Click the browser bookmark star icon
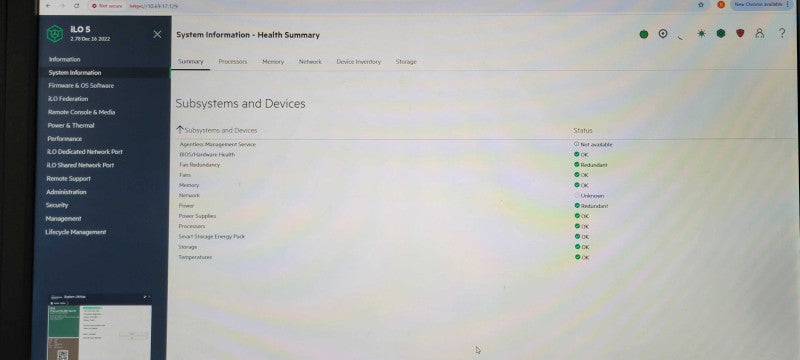The width and height of the screenshot is (800, 360). coord(701,5)
